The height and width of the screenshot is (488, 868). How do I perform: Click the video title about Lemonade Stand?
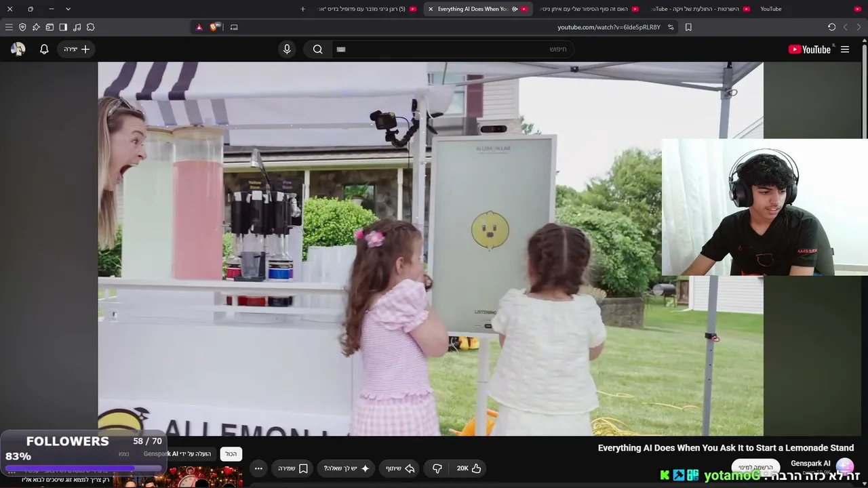pyautogui.click(x=726, y=448)
